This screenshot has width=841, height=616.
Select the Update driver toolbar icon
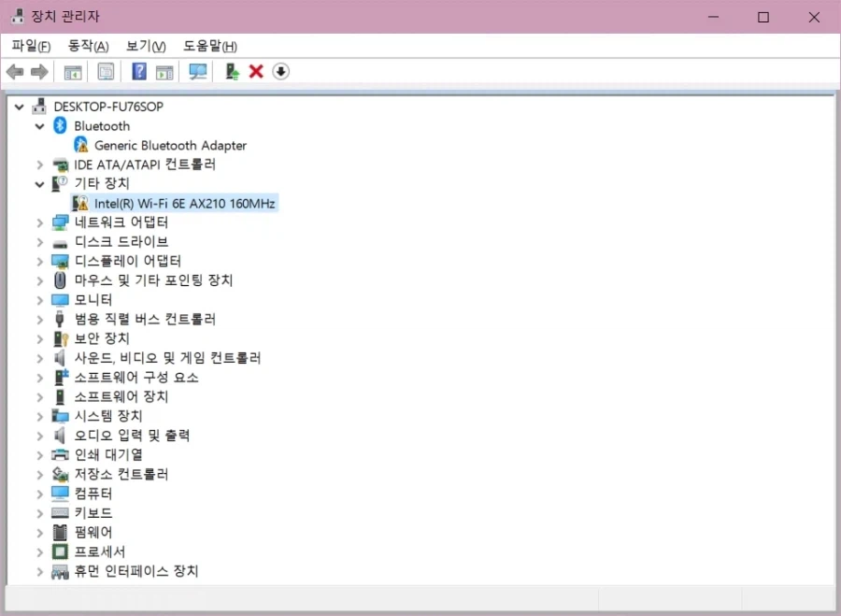coord(230,71)
